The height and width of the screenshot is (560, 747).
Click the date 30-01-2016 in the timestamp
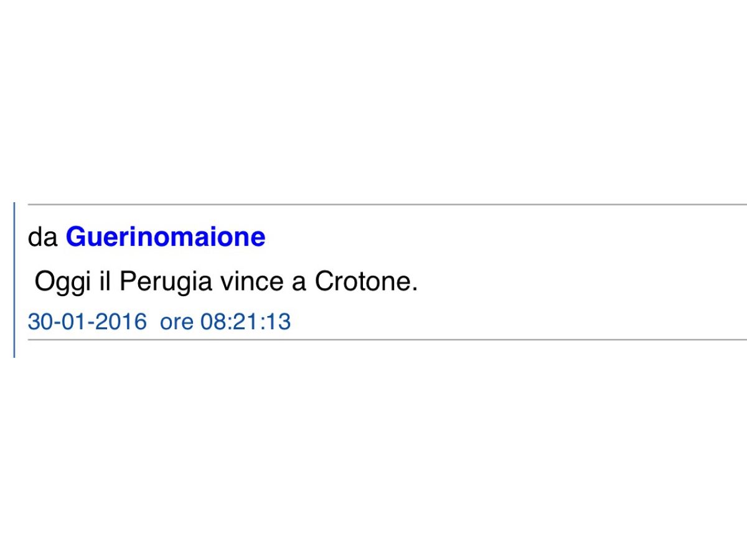click(87, 322)
